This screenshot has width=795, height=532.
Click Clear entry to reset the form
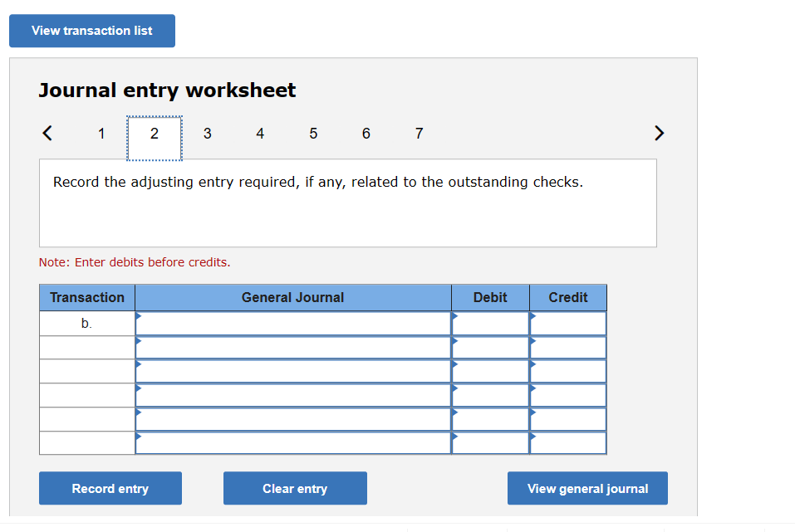[294, 488]
